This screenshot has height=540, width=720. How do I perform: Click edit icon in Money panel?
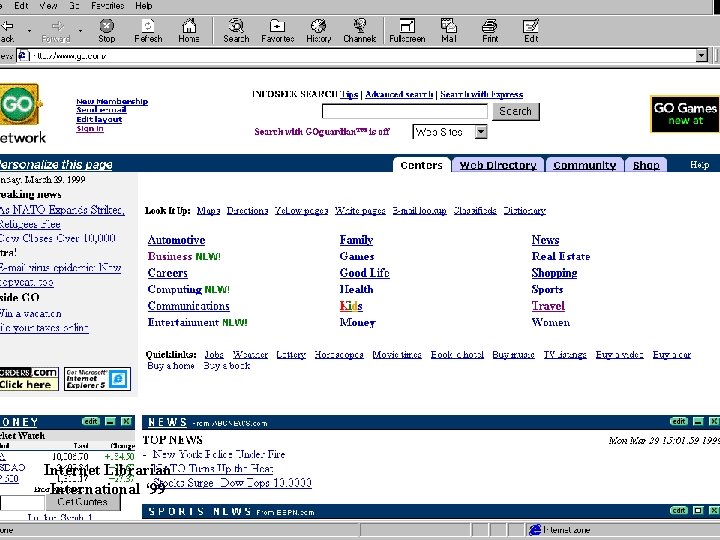click(x=91, y=421)
